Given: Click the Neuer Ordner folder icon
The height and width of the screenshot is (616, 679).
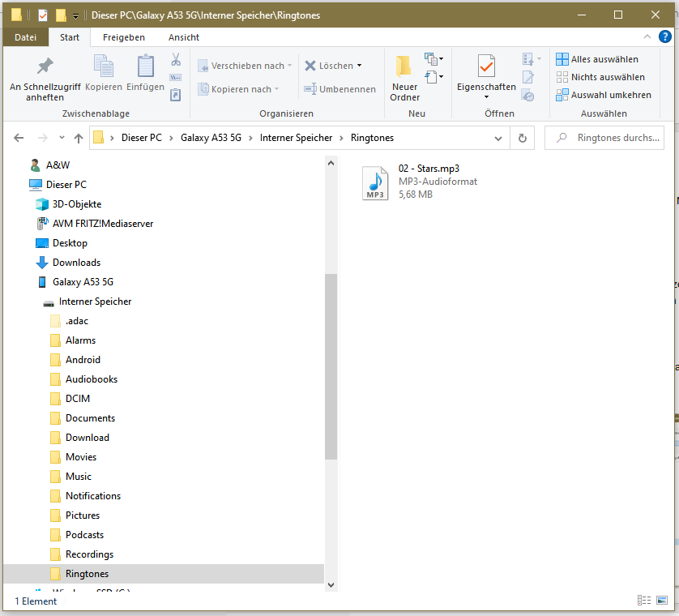Looking at the screenshot, I should 404,66.
